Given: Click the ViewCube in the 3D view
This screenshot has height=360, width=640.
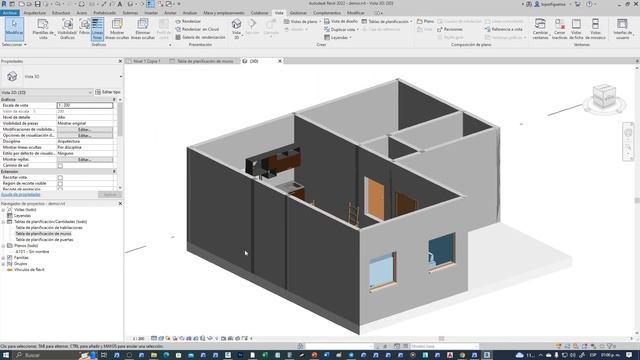Looking at the screenshot, I should [604, 96].
